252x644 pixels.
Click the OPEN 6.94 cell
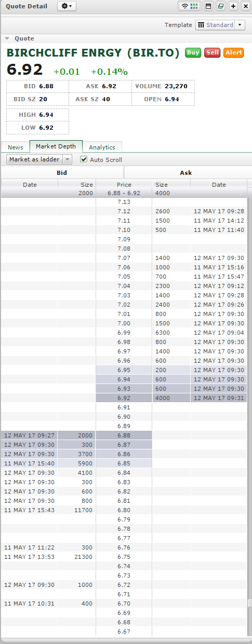pyautogui.click(x=163, y=99)
